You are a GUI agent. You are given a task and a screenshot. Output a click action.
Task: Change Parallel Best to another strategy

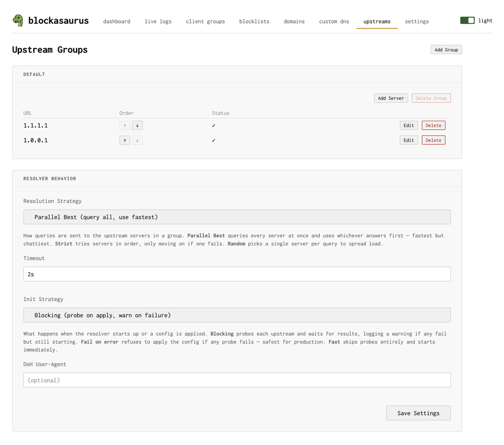[237, 217]
